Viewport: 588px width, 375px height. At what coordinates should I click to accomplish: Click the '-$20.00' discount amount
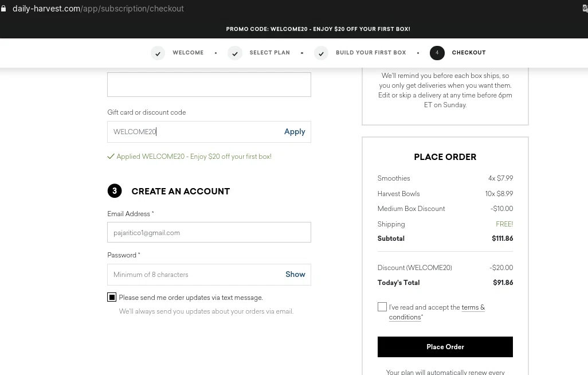coord(501,268)
